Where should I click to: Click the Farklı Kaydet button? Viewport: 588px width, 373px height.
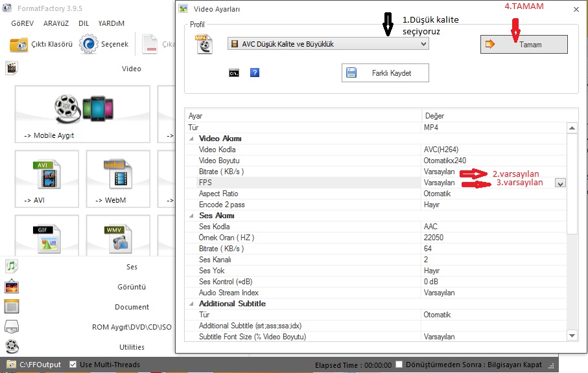(x=385, y=73)
